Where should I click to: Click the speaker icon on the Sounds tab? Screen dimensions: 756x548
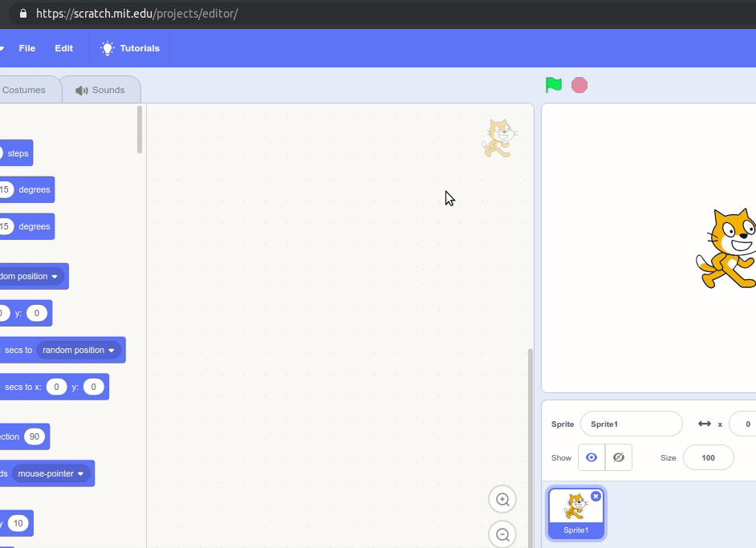(x=83, y=89)
